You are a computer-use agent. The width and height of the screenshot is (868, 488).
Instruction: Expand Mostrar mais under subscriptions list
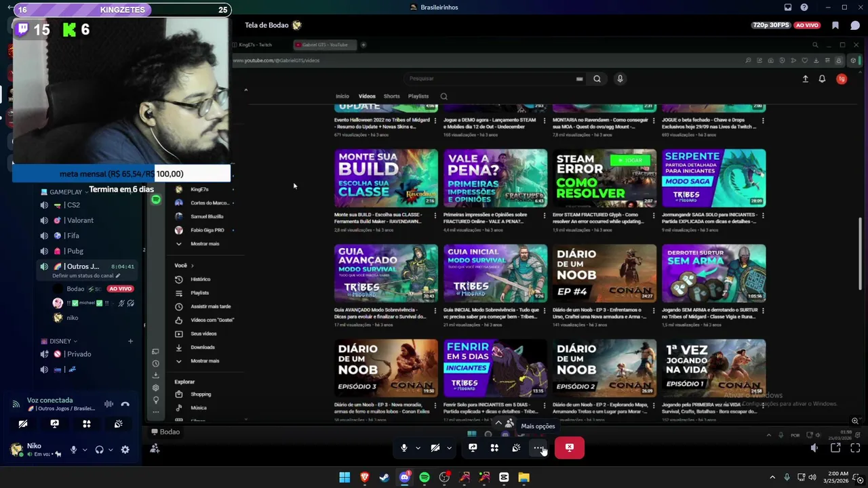tap(205, 243)
